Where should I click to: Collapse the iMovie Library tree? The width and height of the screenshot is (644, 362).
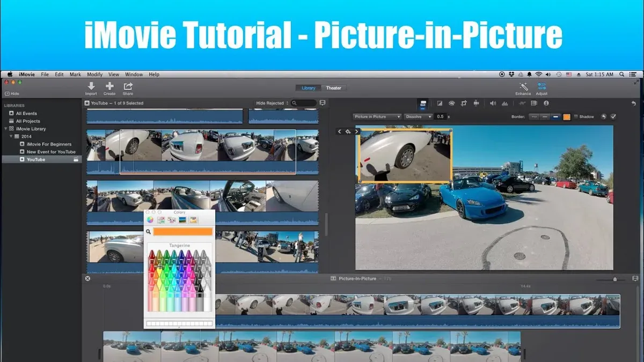coord(6,129)
